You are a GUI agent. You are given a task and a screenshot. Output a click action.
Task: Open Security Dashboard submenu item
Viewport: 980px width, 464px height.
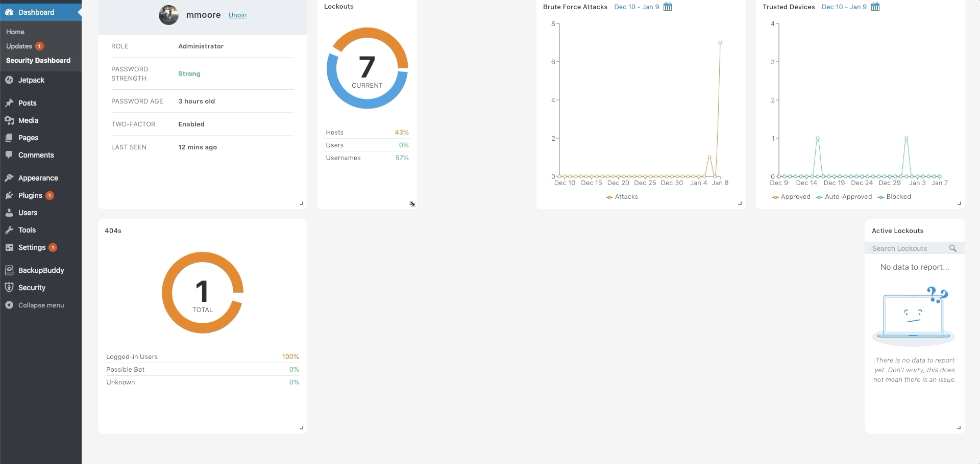[38, 60]
